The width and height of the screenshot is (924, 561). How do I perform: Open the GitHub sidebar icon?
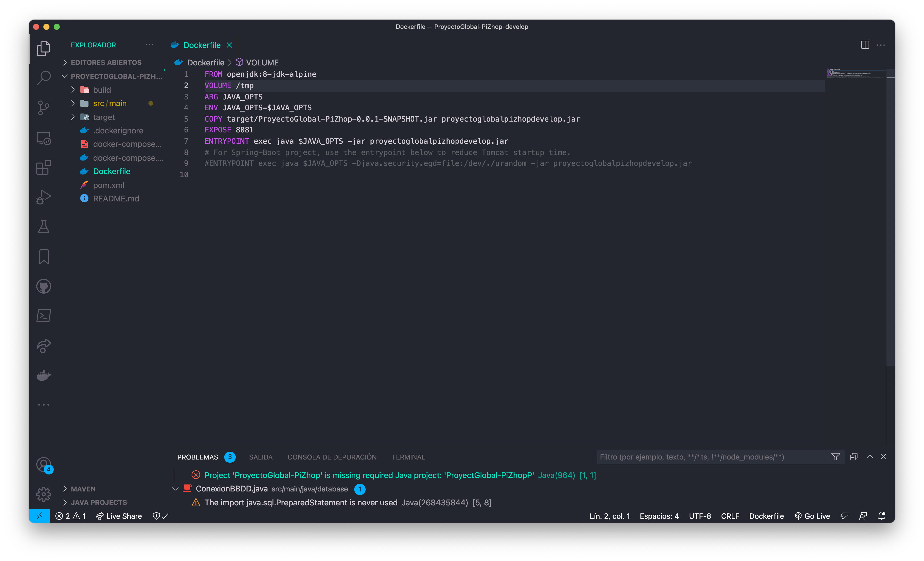pos(44,286)
